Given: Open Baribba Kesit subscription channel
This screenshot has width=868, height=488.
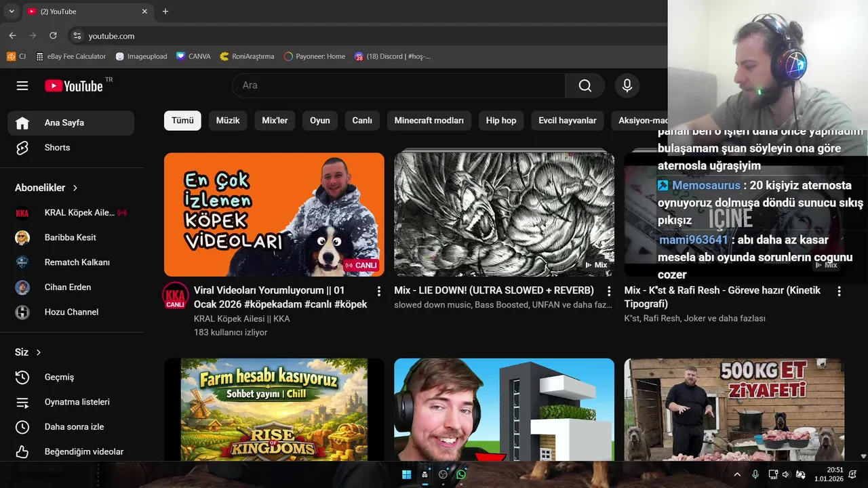Looking at the screenshot, I should pyautogui.click(x=71, y=237).
